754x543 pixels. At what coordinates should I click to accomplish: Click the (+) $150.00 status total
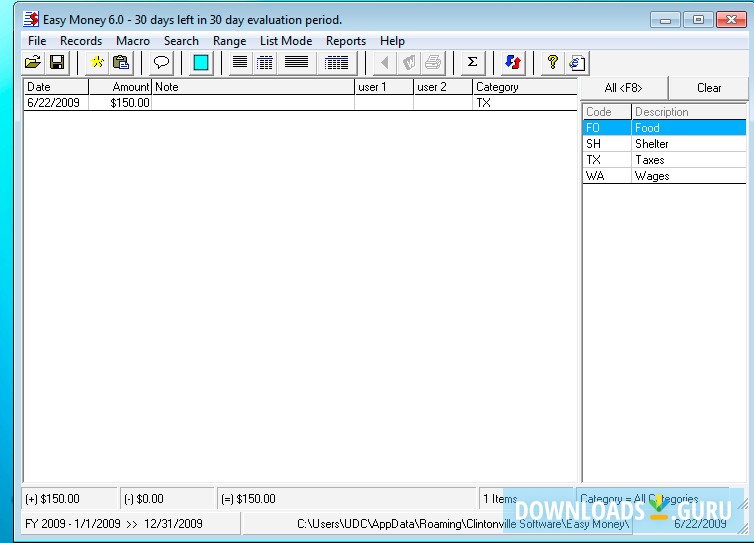tap(69, 499)
